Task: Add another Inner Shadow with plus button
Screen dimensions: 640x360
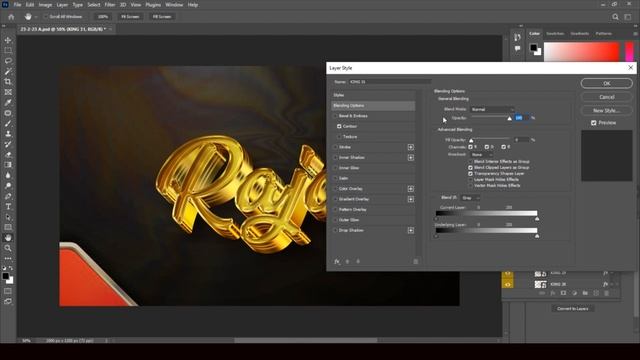Action: point(411,158)
